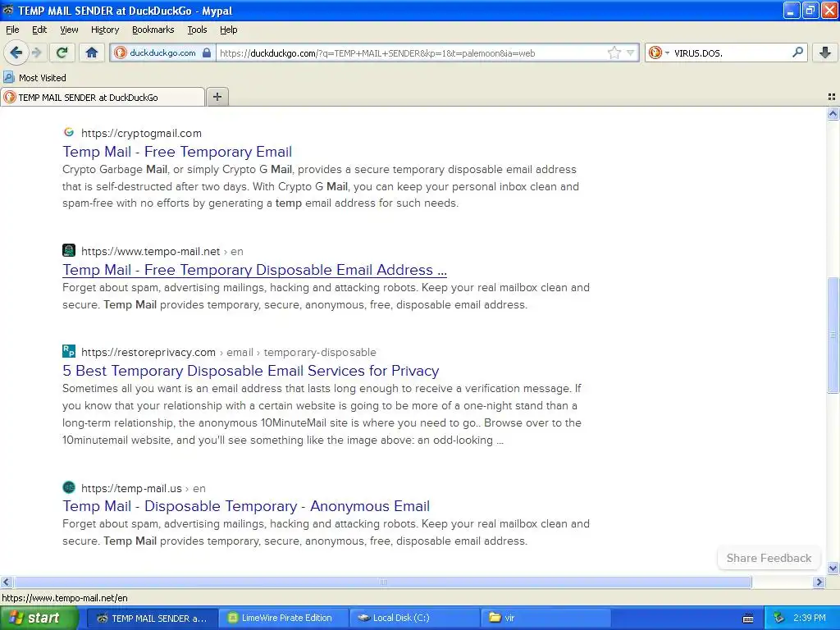Click the horizontal scrollbar right arrow
The image size is (840, 630).
coord(819,582)
